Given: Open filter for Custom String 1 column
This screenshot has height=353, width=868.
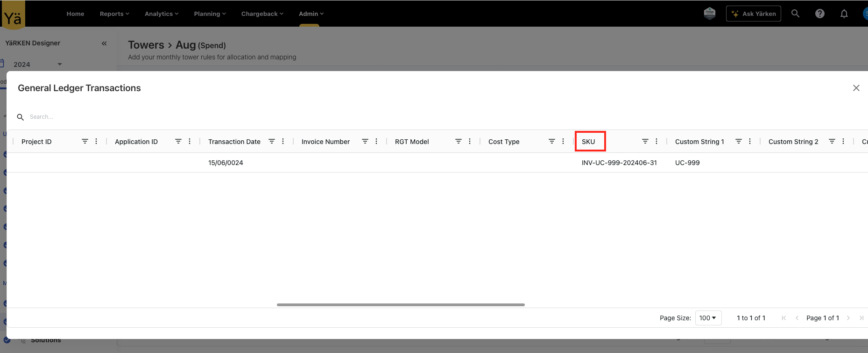Looking at the screenshot, I should [x=739, y=141].
